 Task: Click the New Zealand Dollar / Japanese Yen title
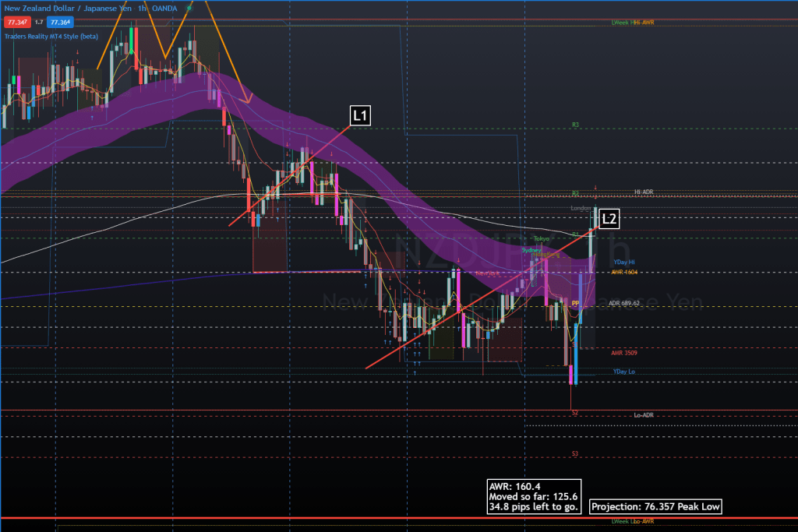pyautogui.click(x=66, y=9)
